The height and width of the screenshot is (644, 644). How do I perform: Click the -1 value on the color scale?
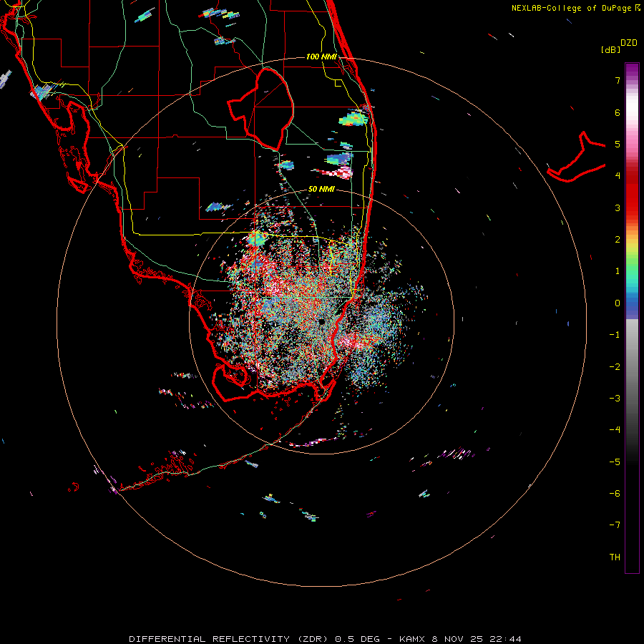pos(615,335)
